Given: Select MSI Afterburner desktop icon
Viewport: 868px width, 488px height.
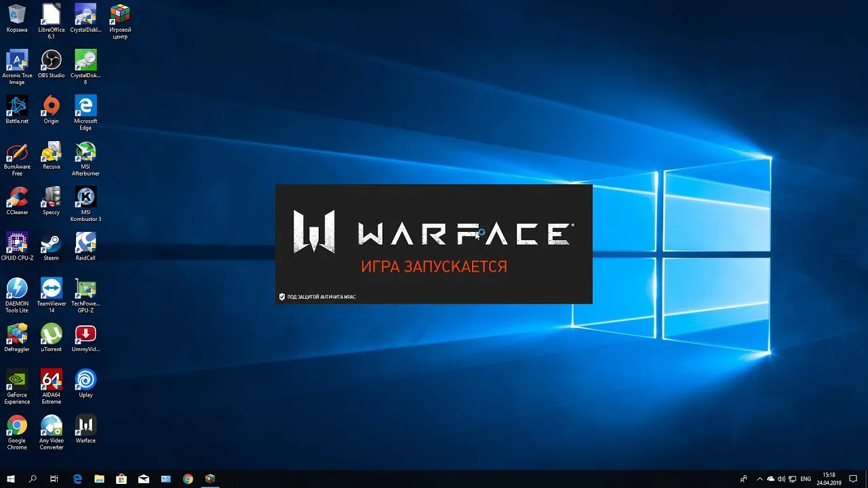Looking at the screenshot, I should (85, 159).
